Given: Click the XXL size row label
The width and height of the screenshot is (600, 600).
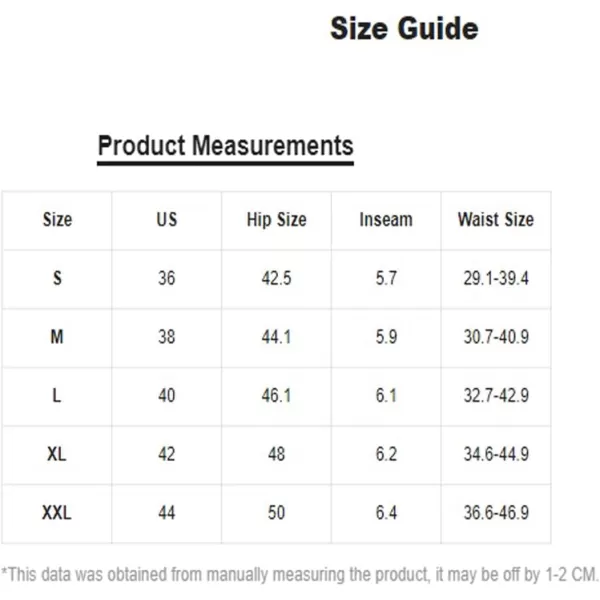Looking at the screenshot, I should pyautogui.click(x=57, y=513).
